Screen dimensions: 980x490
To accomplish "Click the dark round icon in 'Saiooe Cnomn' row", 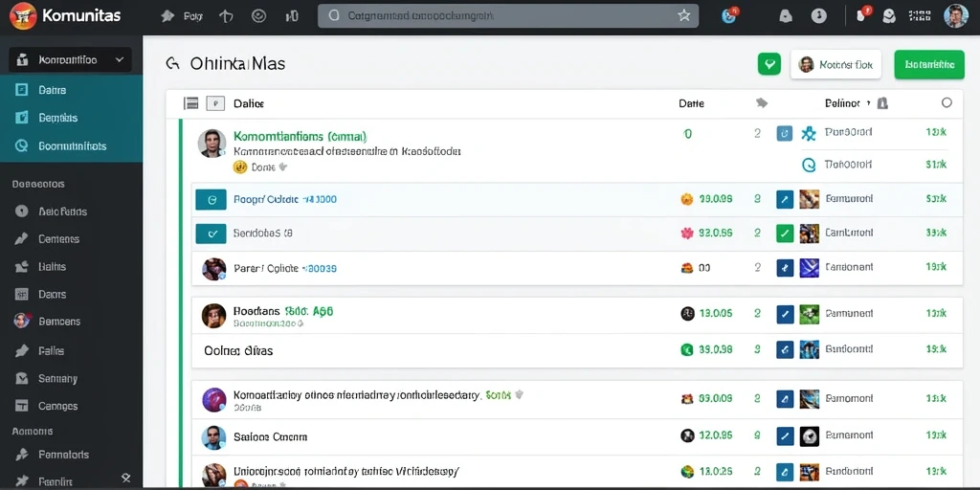I will tap(687, 435).
